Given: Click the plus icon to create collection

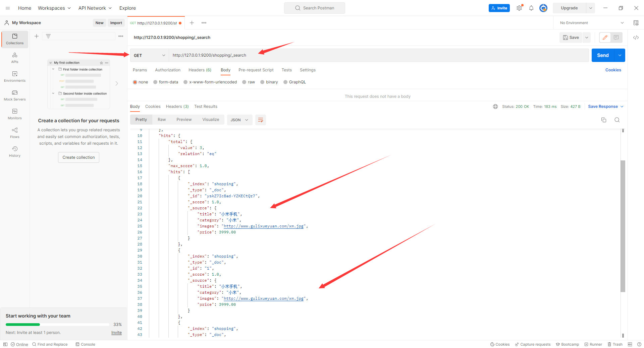Looking at the screenshot, I should 37,36.
